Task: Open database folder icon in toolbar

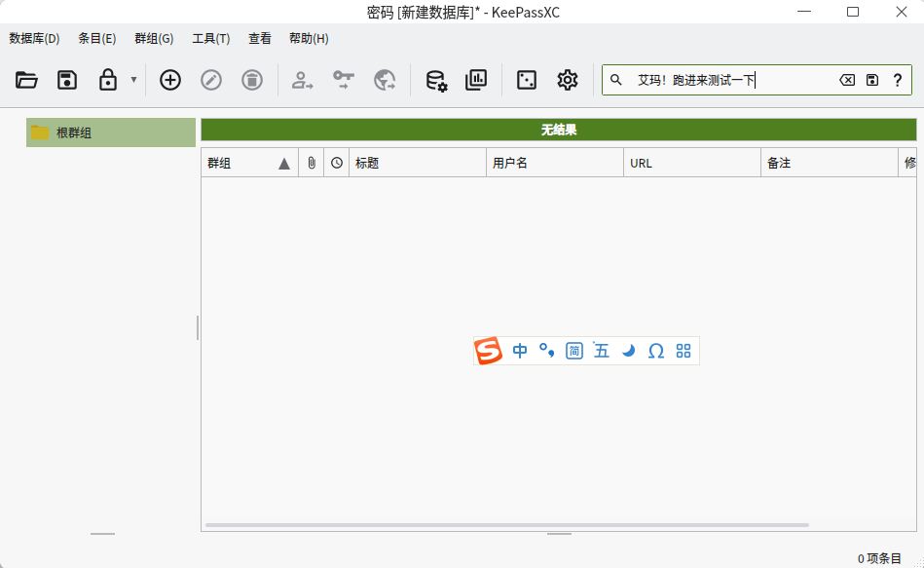Action: [26, 80]
